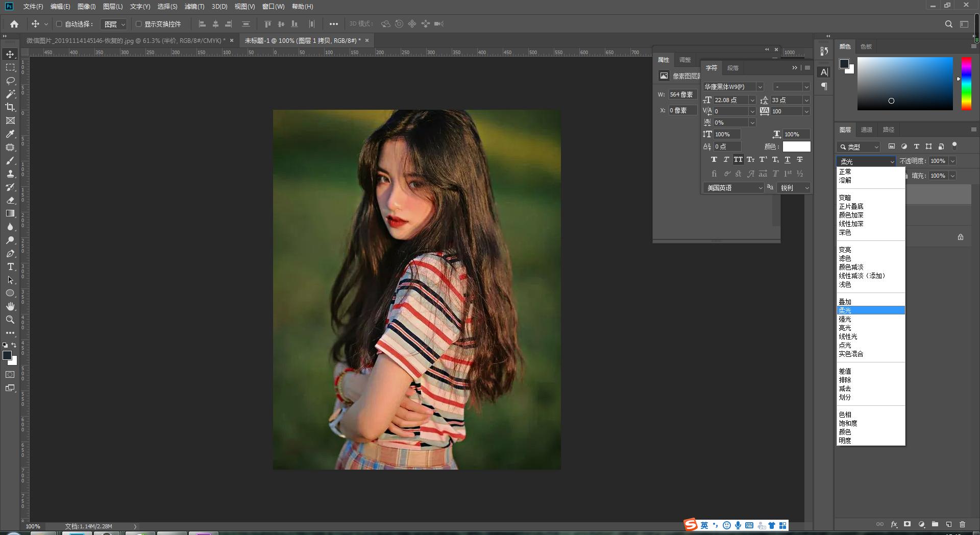Switch to the 通道 tab
This screenshot has width=980, height=535.
click(x=866, y=130)
